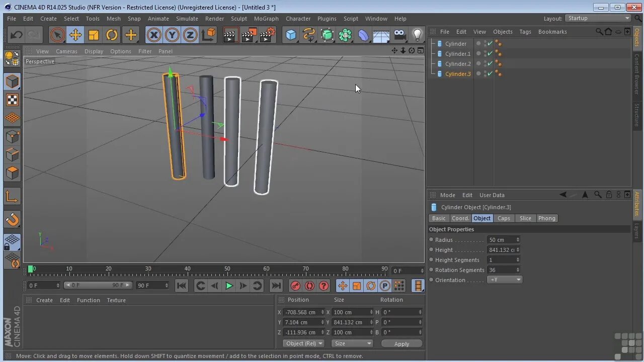Open the Simulate menu
The height and width of the screenshot is (362, 644).
pos(187,19)
